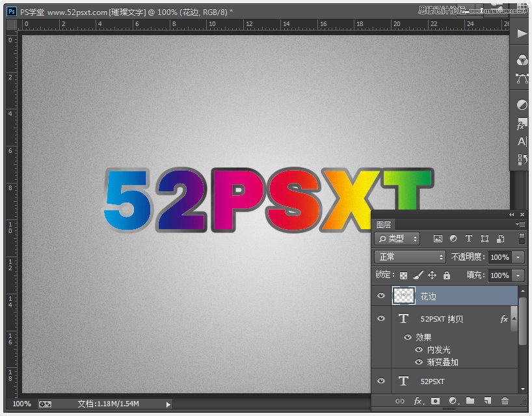Open status bar info arrow menu

[x=168, y=404]
